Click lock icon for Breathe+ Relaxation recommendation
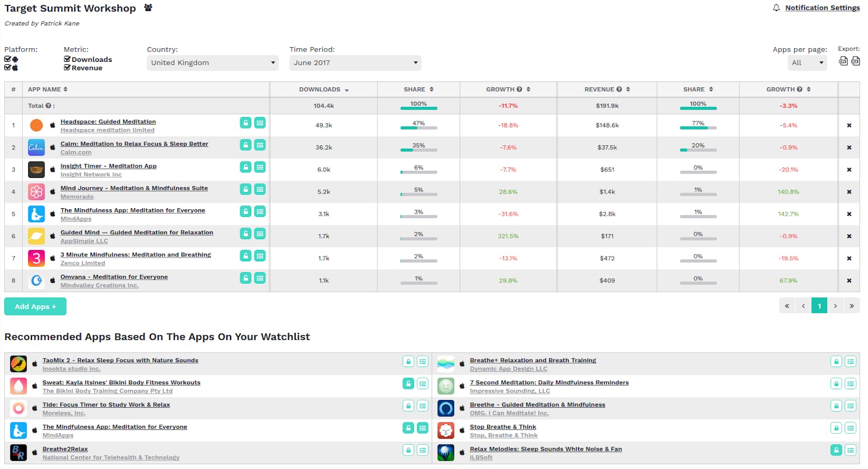This screenshot has width=868, height=469. (x=837, y=362)
